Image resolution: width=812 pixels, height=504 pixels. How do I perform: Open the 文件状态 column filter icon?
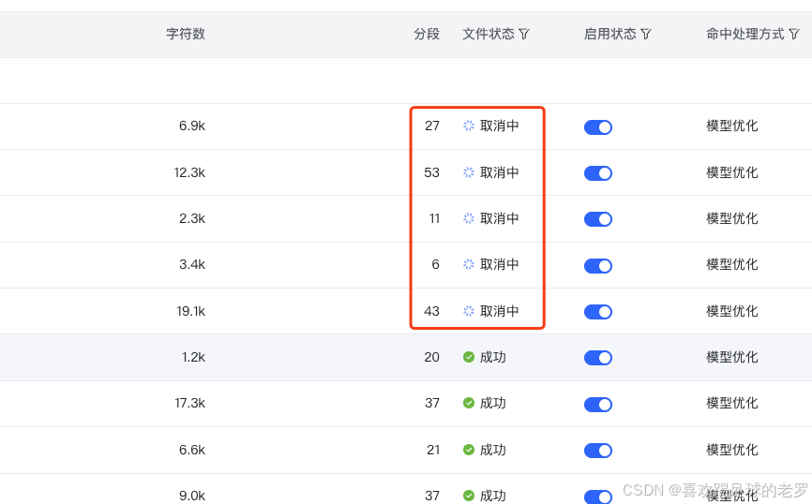point(524,34)
